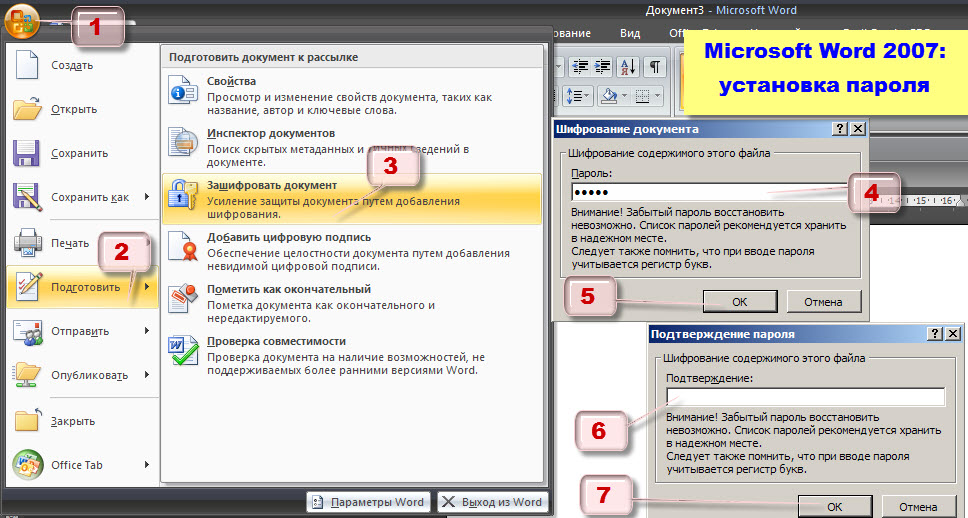
Task: Open borders dropdown arrow
Action: pos(657,96)
